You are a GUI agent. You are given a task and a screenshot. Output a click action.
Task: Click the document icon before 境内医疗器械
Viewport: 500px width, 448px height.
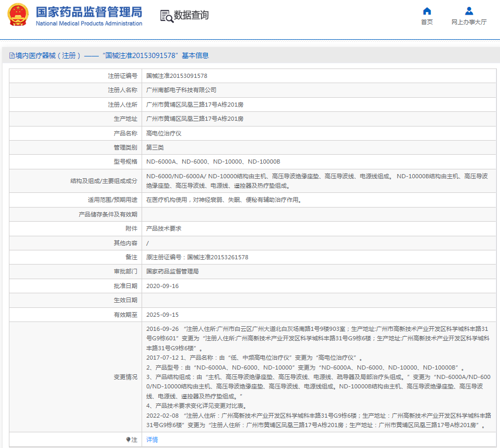(11, 55)
